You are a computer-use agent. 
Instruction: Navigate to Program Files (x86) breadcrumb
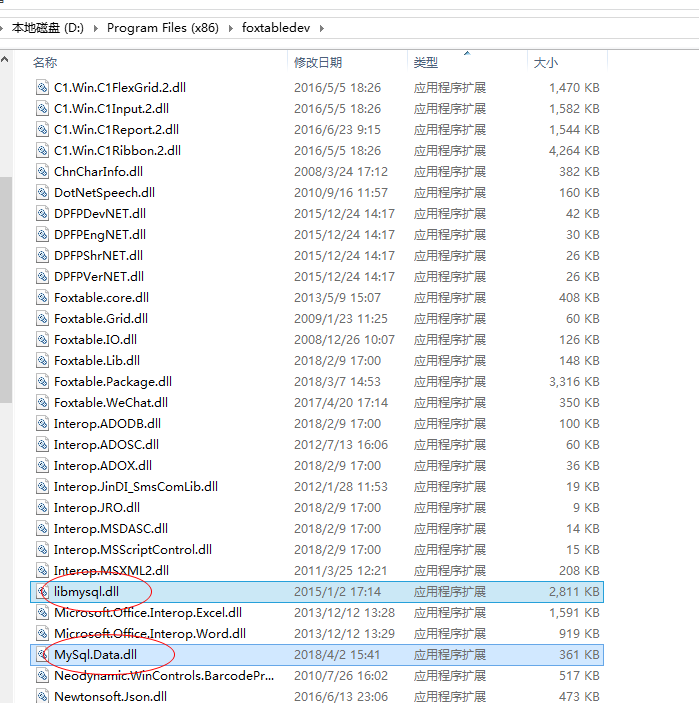[163, 28]
